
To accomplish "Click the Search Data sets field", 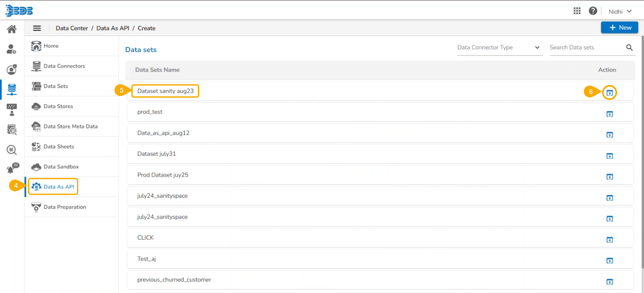I will pos(586,48).
